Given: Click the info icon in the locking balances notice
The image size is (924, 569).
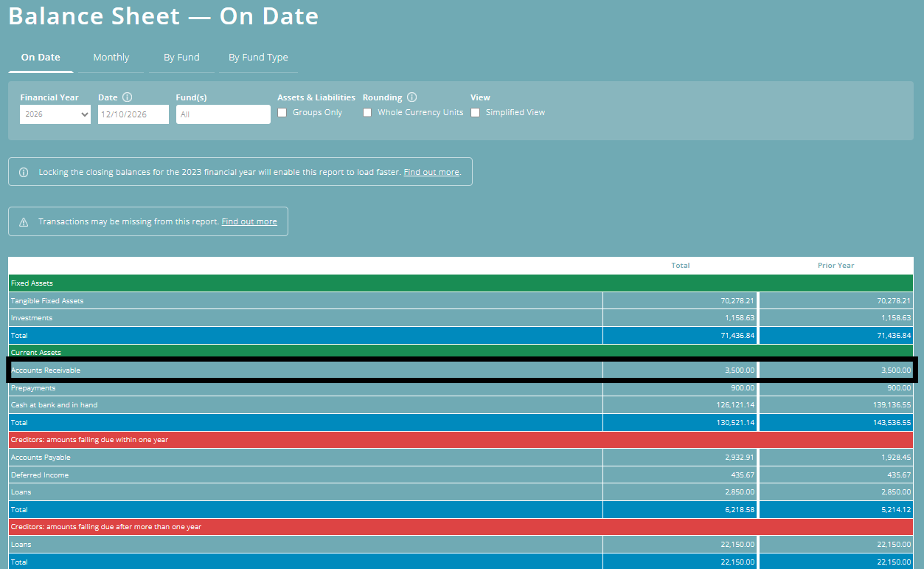Looking at the screenshot, I should [x=24, y=172].
